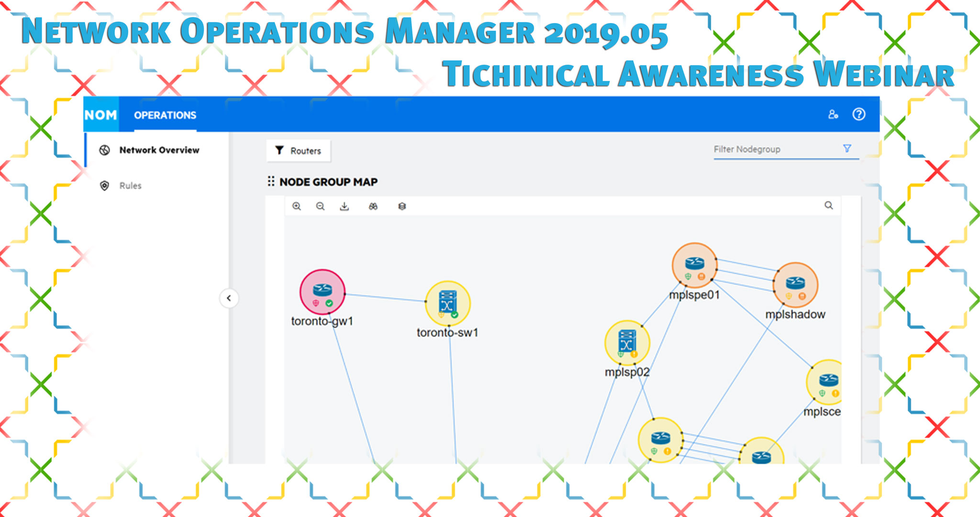Click the mplspe01 label
This screenshot has width=980, height=517.
pos(694,295)
